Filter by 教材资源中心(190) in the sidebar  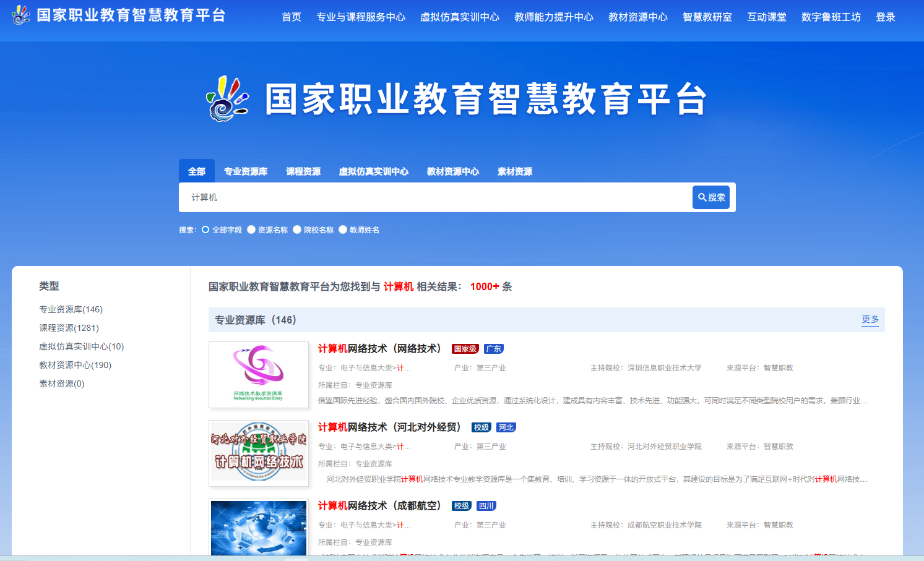click(76, 365)
